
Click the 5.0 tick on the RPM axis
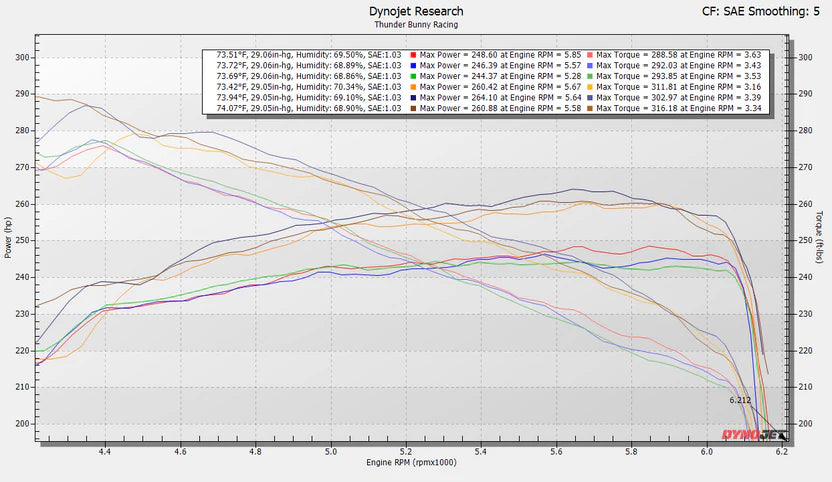(331, 452)
